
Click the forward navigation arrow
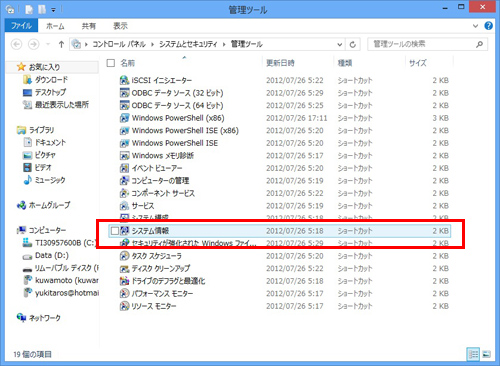(34, 44)
